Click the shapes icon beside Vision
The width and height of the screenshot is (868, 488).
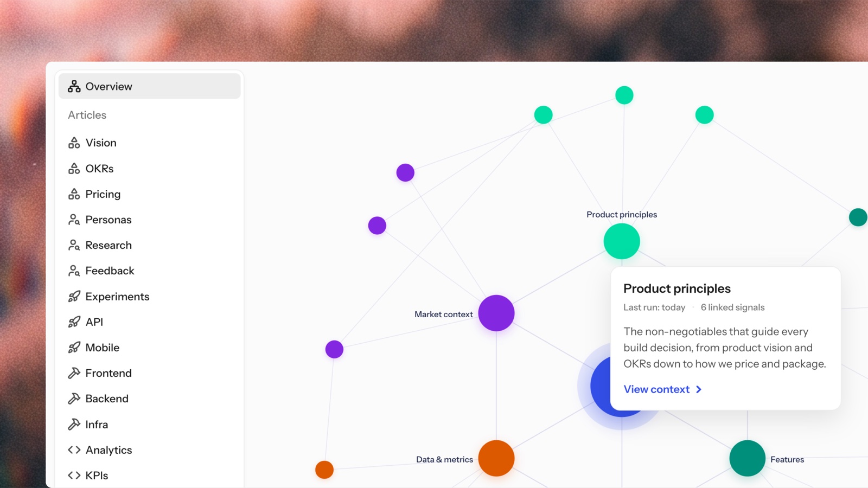[x=74, y=143]
